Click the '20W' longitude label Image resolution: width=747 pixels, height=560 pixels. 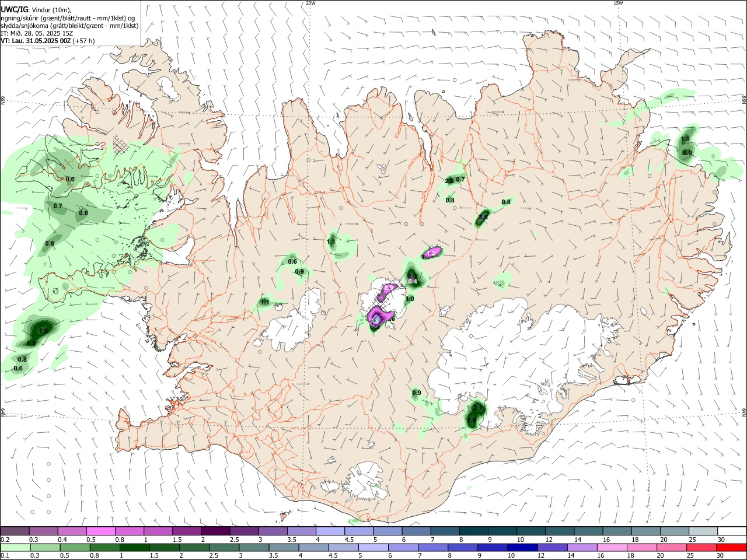click(310, 3)
